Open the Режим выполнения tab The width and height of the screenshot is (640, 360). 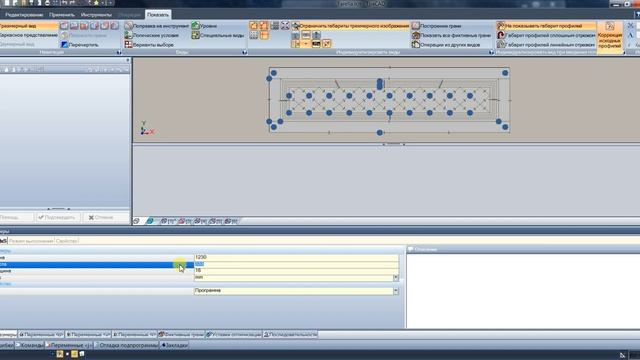tap(31, 241)
